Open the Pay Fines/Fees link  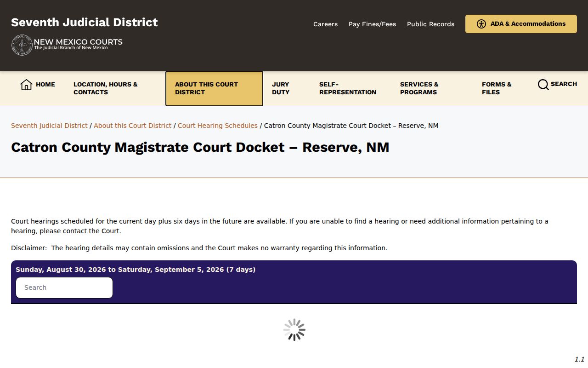[372, 24]
